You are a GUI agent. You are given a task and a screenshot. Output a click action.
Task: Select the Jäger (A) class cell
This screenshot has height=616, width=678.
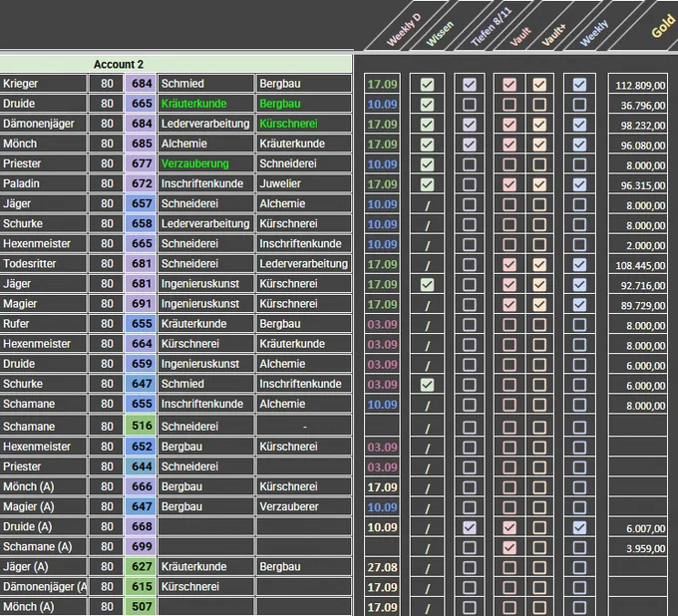(43, 567)
